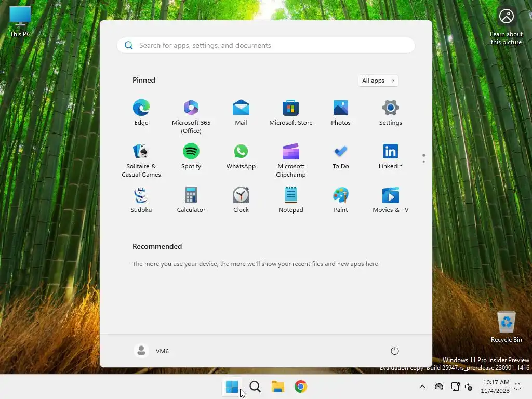Launch the Photos app
The image size is (532, 399).
(x=341, y=113)
